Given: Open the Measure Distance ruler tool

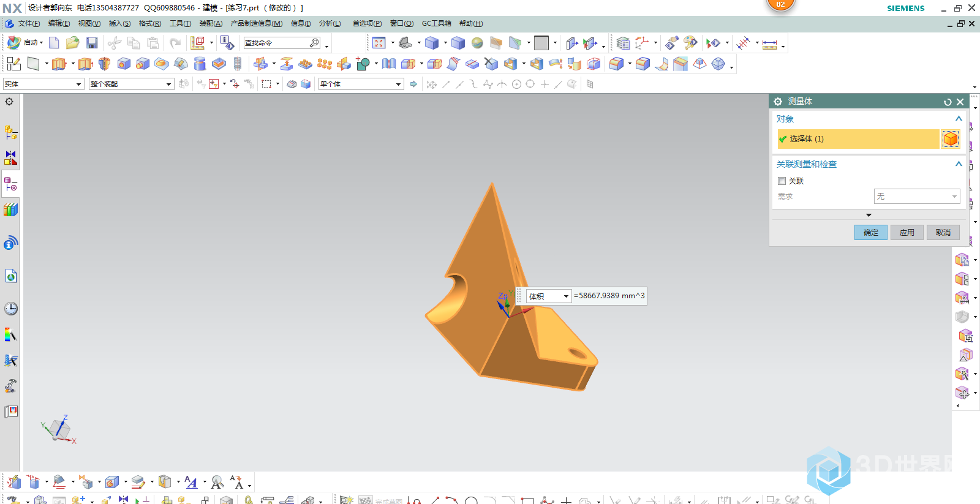Looking at the screenshot, I should click(x=770, y=44).
